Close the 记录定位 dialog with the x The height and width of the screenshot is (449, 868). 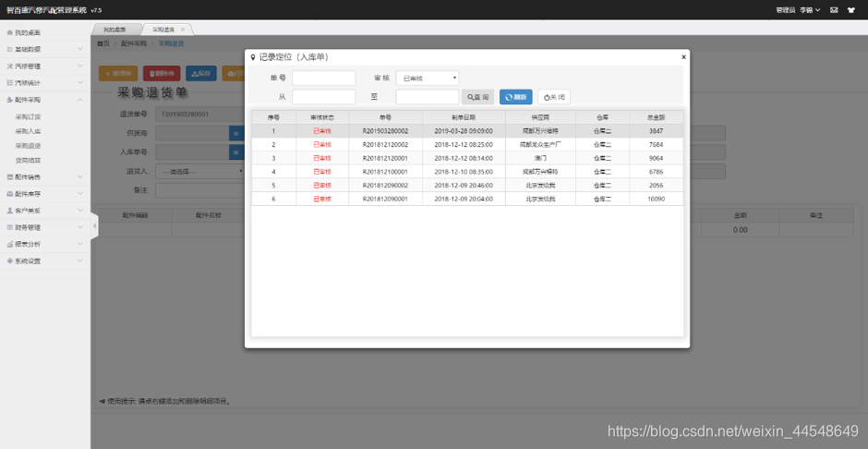(683, 56)
